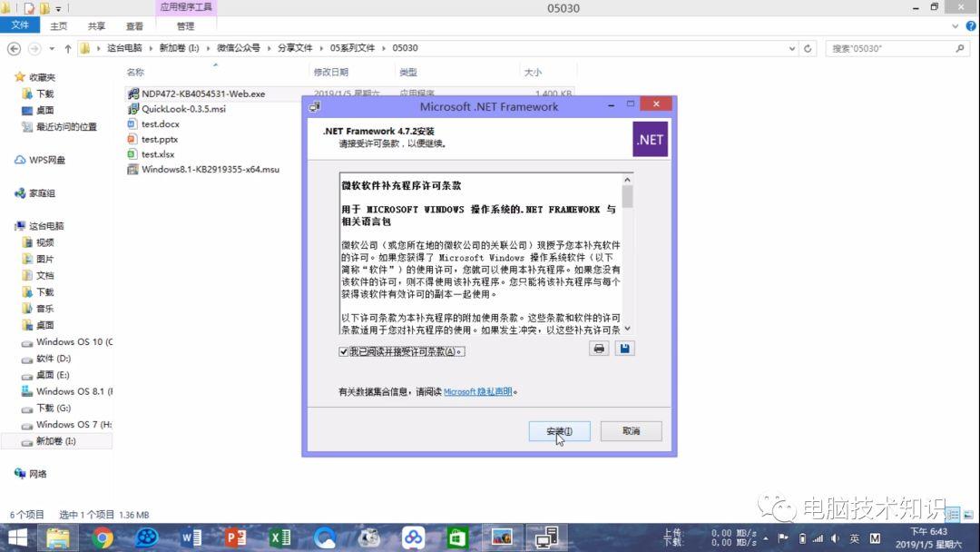The width and height of the screenshot is (980, 552).
Task: Open 音乐 folder in navigation pane
Action: pyautogui.click(x=44, y=309)
